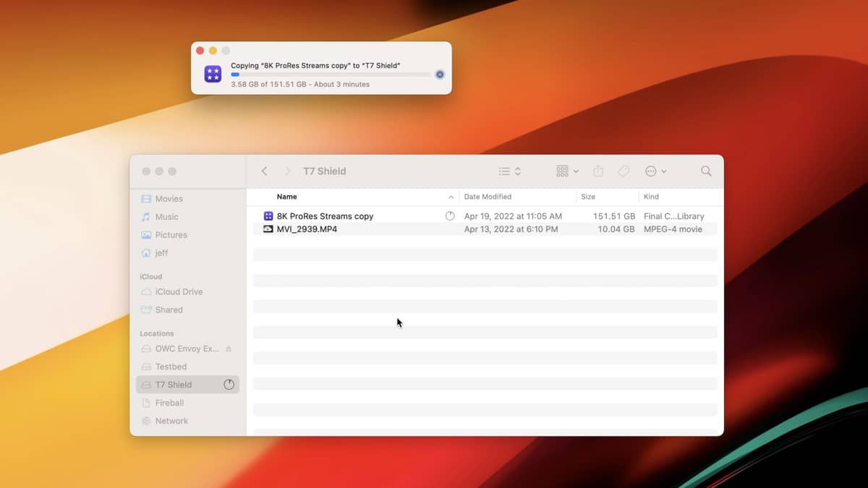Cancel the copy with the stop button
This screenshot has height=488, width=868.
point(440,74)
